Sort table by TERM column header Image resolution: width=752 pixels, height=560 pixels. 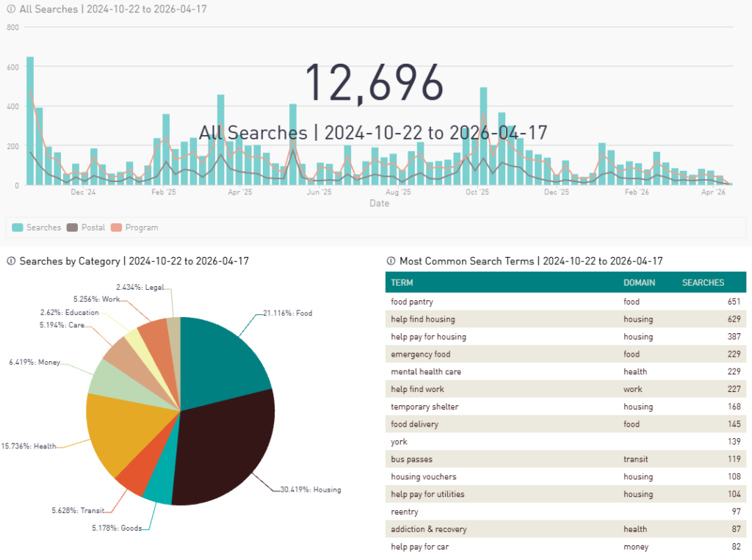click(x=402, y=283)
